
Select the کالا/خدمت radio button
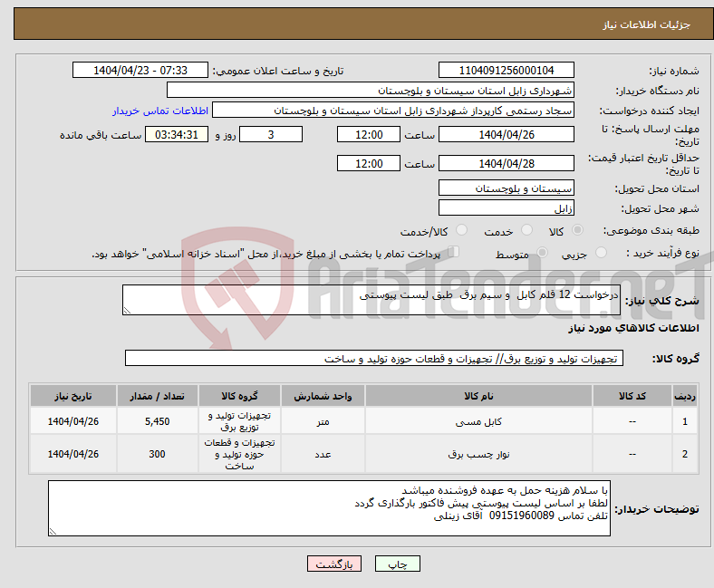pos(462,230)
